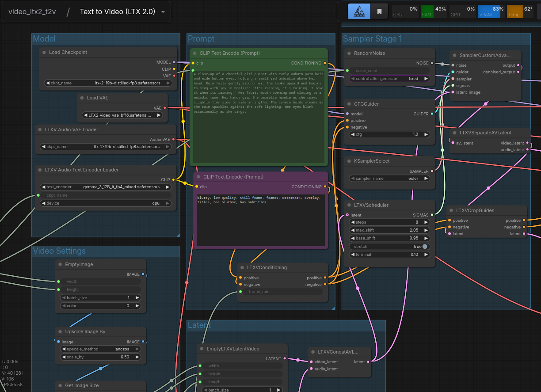Viewport: 541px width, 392px height.
Task: Click the collapse dot on CFGGuider node
Action: tap(349, 104)
